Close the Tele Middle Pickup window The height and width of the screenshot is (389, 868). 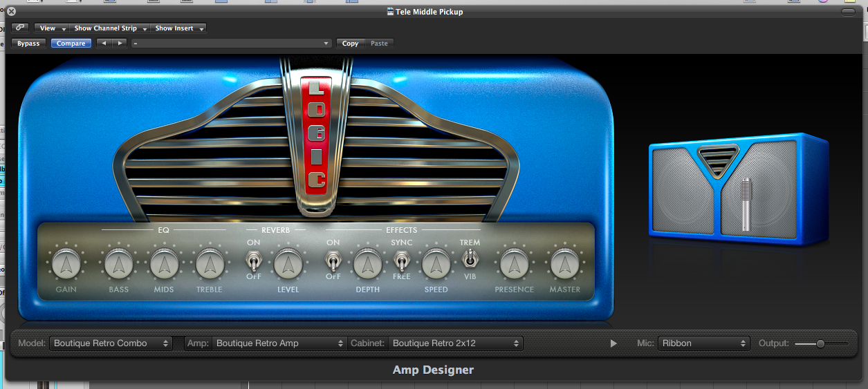(11, 12)
